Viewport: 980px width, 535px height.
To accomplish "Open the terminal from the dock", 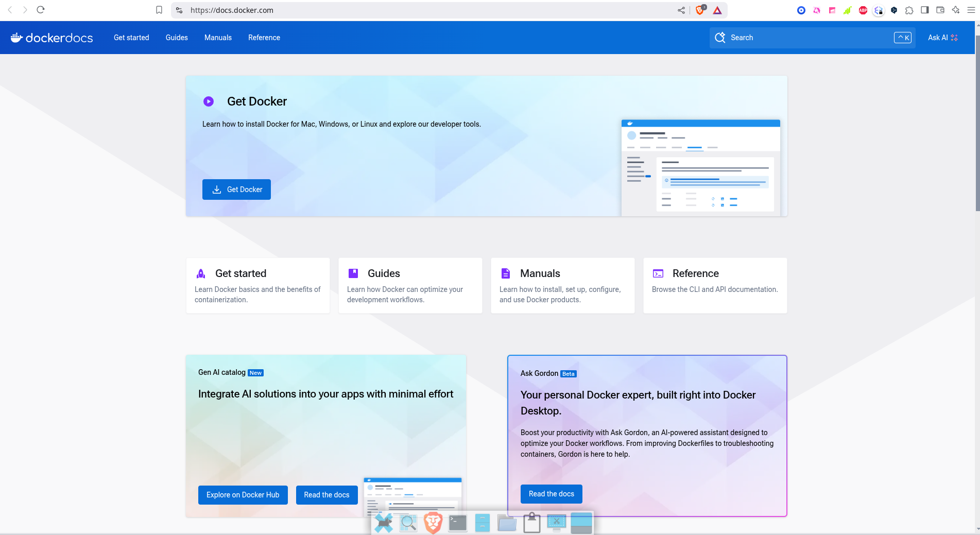I will [458, 523].
